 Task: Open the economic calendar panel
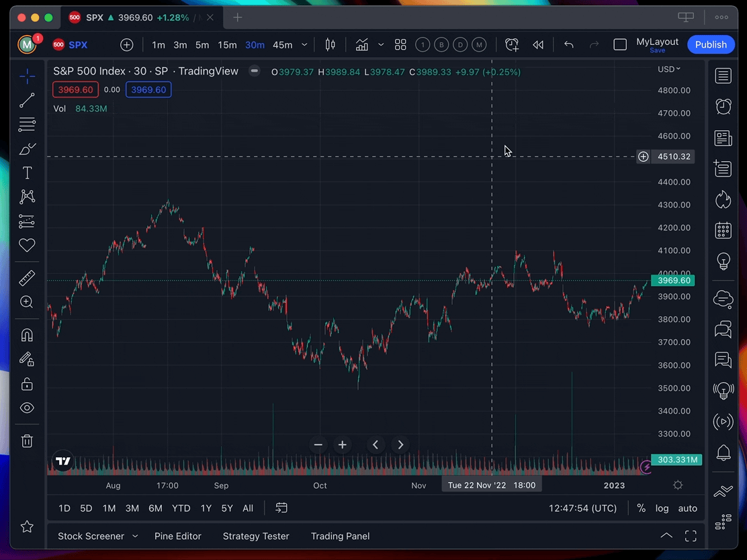(x=723, y=230)
